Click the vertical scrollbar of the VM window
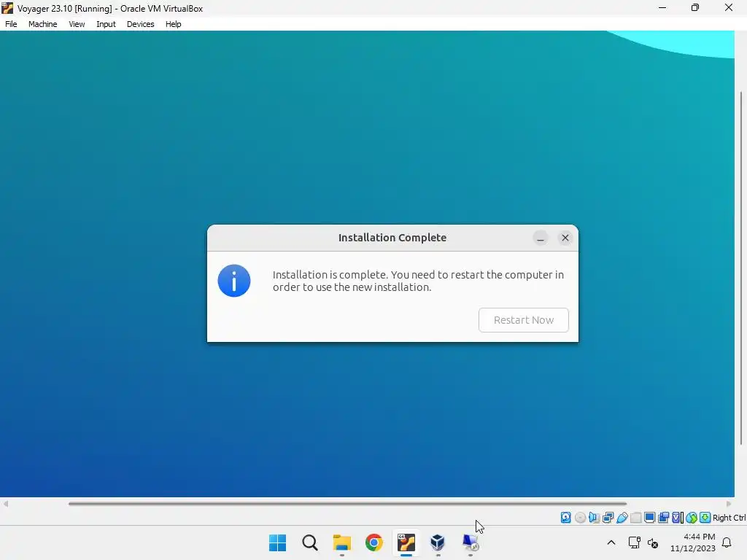Viewport: 747px width, 560px height. pos(741,268)
